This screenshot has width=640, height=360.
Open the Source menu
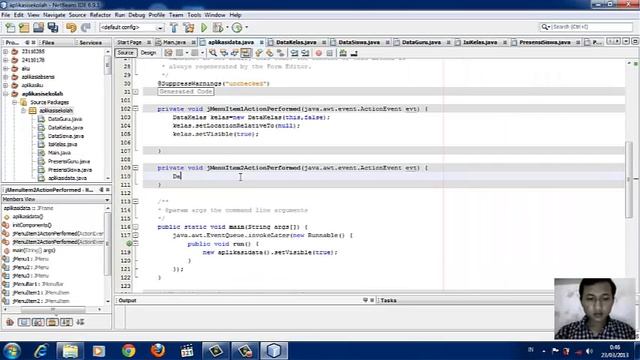click(x=77, y=15)
